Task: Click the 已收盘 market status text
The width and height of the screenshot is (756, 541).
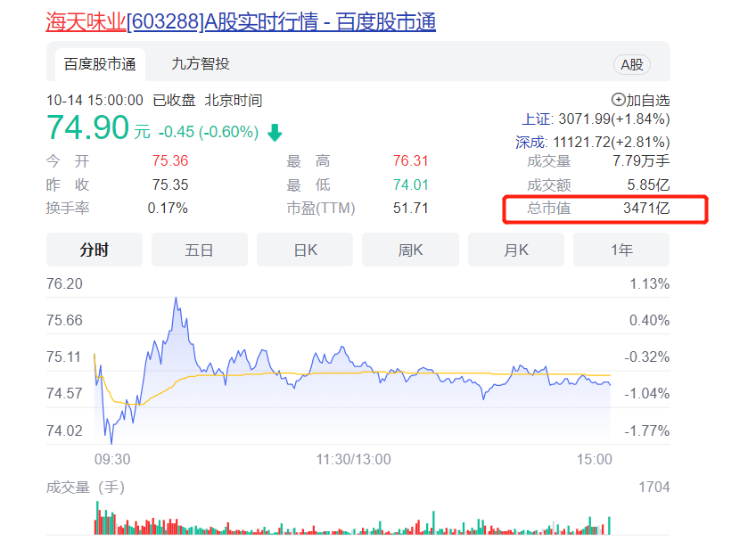Action: point(174,101)
